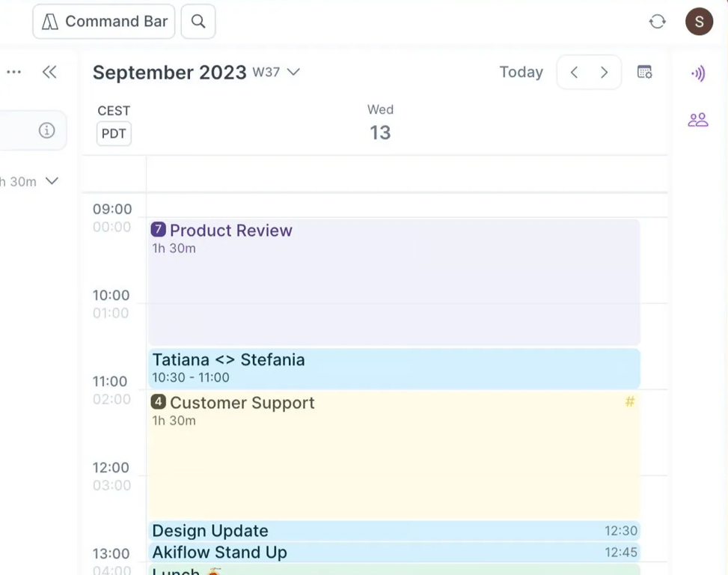Toggle the PDT timezone display
728x575 pixels.
tap(113, 133)
